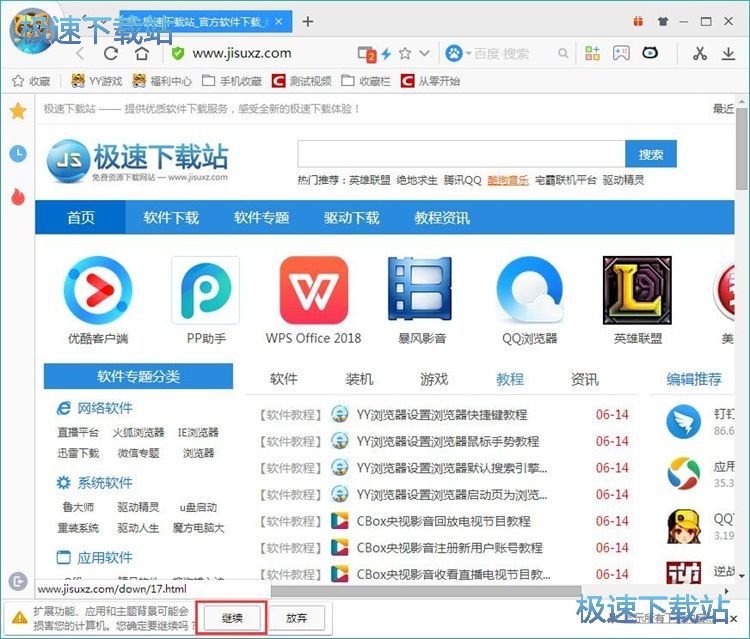Screen dimensions: 750x639
Task: Select the 首页 navigation tab
Action: point(80,218)
